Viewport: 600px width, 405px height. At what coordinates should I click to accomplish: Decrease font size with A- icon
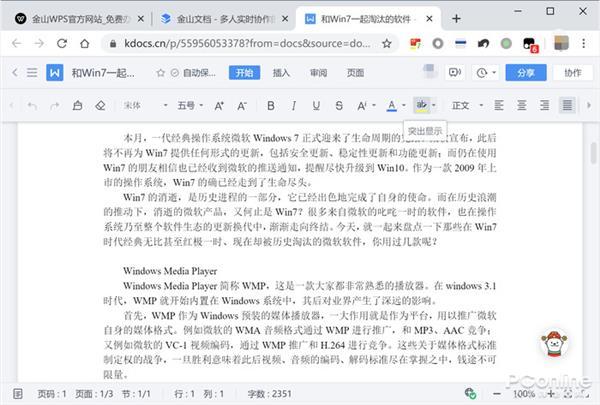tap(242, 106)
